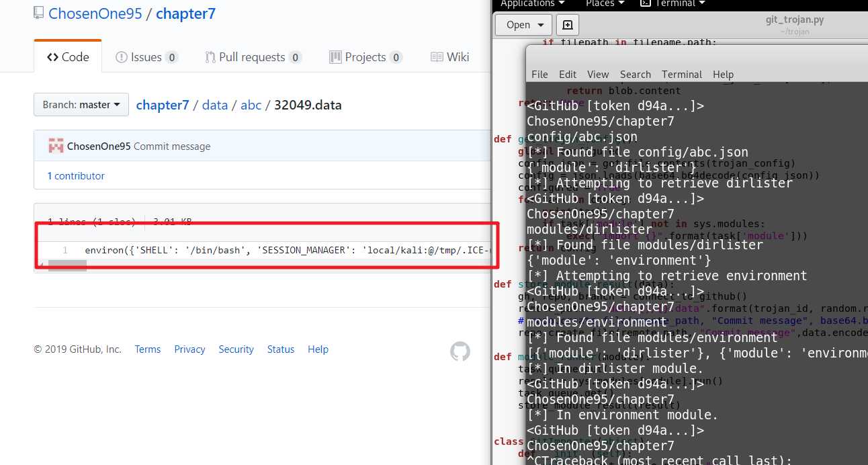
Task: Go to data folder in breadcrumb
Action: point(215,105)
